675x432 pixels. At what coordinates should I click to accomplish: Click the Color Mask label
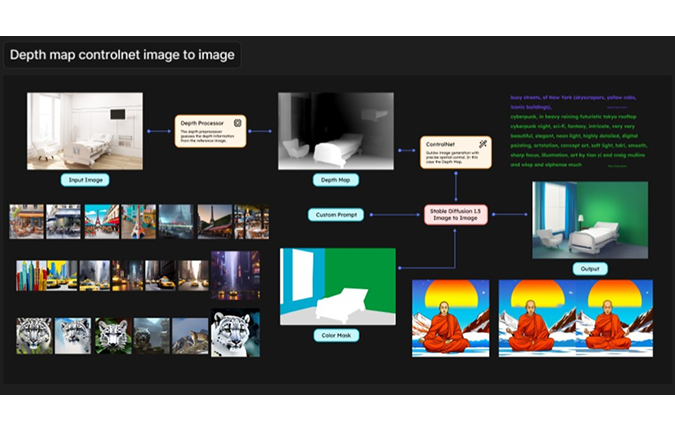336,335
